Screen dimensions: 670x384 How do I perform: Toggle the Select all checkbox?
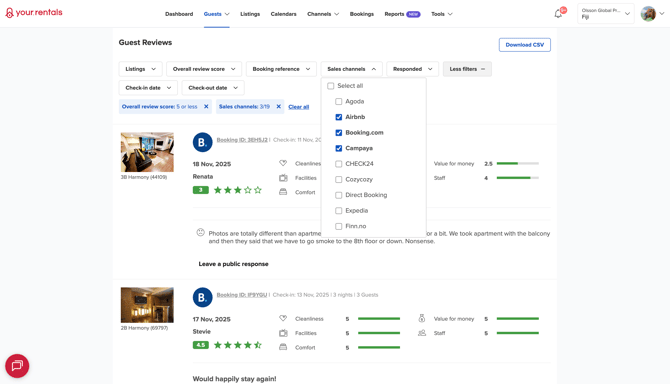coord(330,86)
